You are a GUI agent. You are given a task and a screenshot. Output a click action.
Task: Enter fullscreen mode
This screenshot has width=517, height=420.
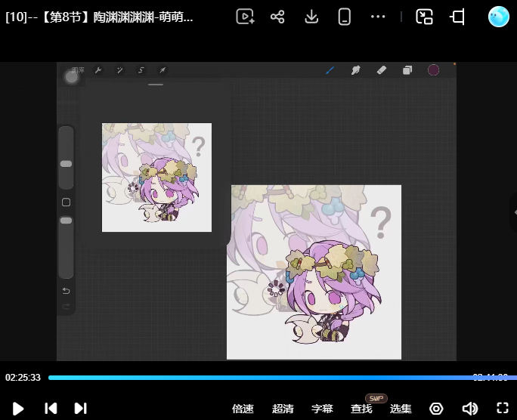coord(503,408)
